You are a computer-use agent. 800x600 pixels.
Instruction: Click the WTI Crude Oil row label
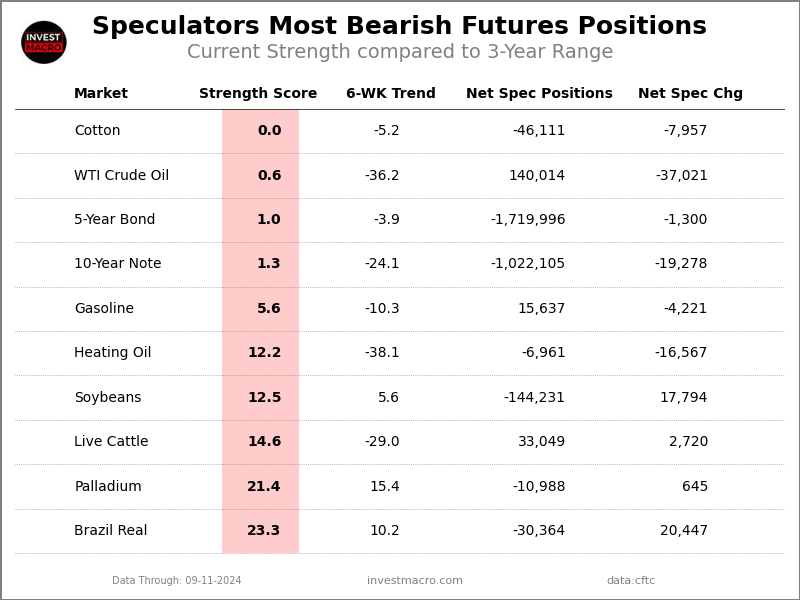coord(121,176)
